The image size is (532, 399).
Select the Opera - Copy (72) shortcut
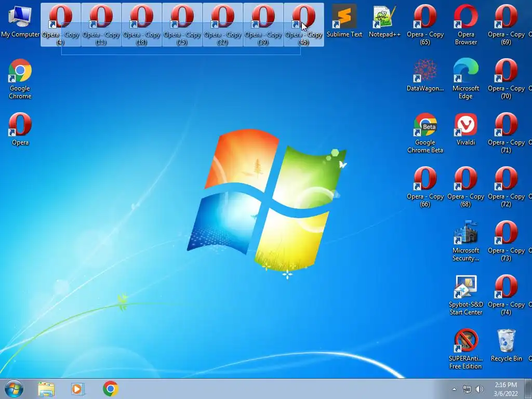pyautogui.click(x=506, y=187)
